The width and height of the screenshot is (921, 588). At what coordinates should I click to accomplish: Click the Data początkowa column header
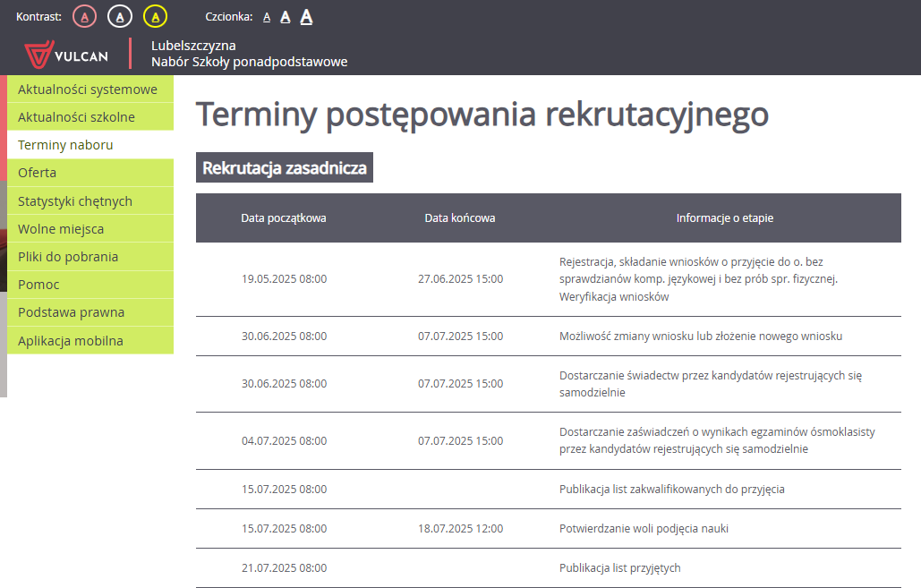(284, 217)
